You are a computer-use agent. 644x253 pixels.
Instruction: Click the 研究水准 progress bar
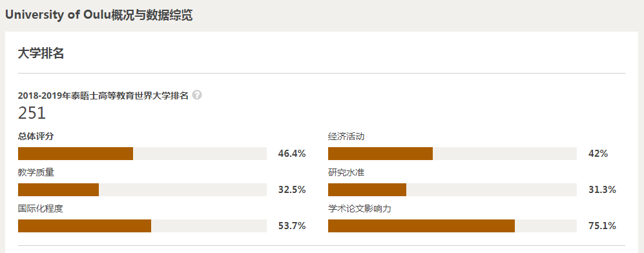[452, 190]
